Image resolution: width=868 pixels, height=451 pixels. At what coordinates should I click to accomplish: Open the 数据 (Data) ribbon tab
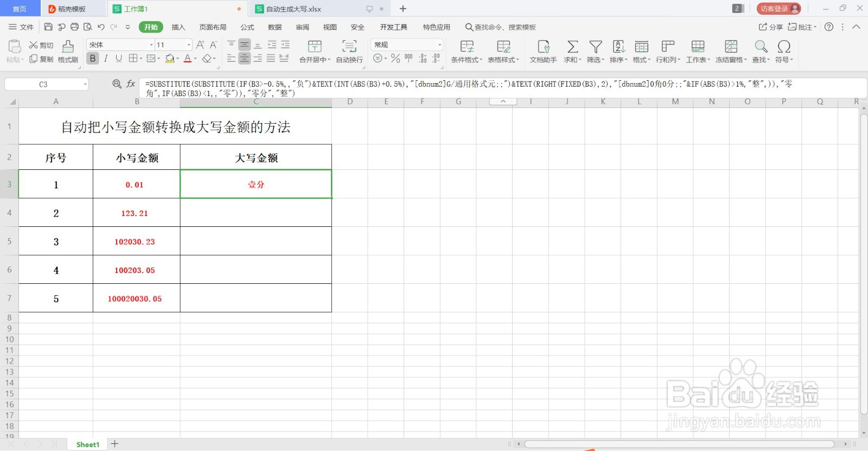pyautogui.click(x=275, y=27)
